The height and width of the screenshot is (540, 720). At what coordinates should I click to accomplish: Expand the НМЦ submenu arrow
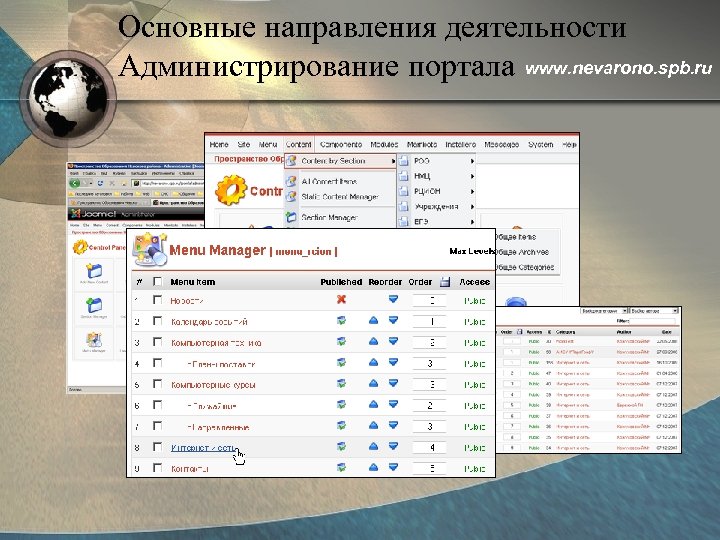[x=472, y=176]
